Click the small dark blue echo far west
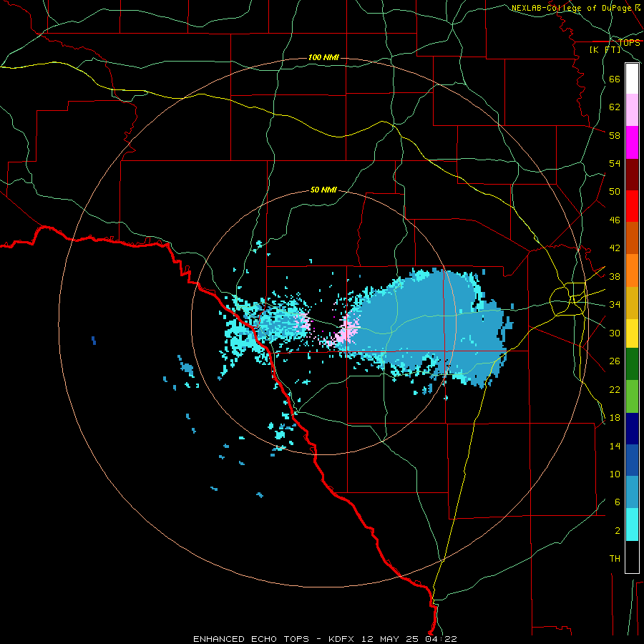Viewport: 644px width, 644px height. pyautogui.click(x=94, y=341)
